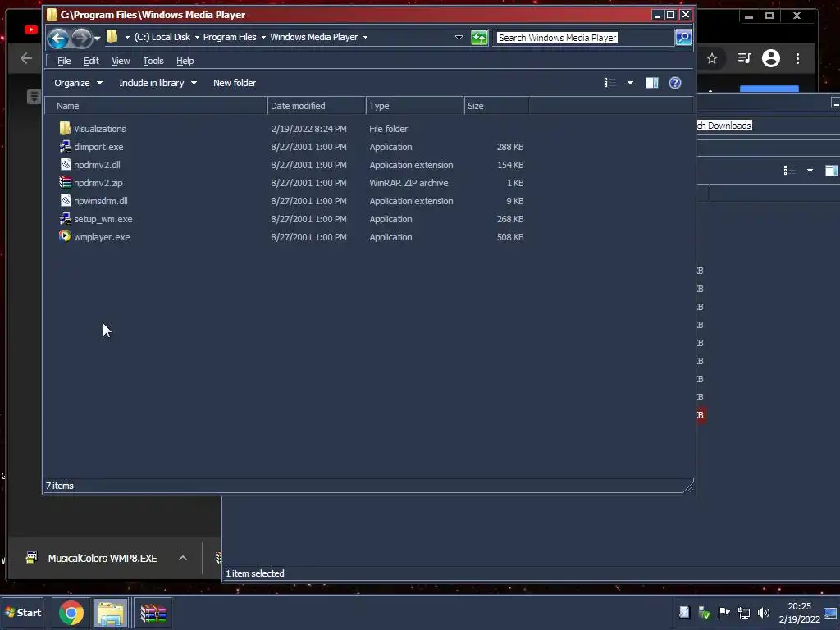This screenshot has height=630, width=840.
Task: Click the WinRAR taskbar icon
Action: 153,613
